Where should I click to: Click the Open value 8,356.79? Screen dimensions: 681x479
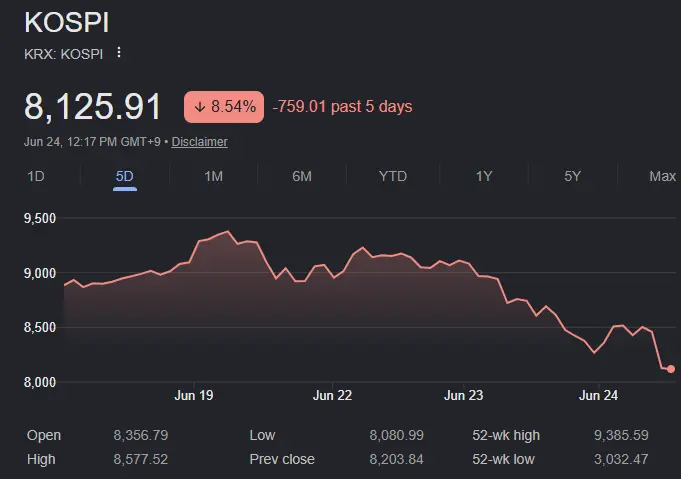pyautogui.click(x=141, y=435)
